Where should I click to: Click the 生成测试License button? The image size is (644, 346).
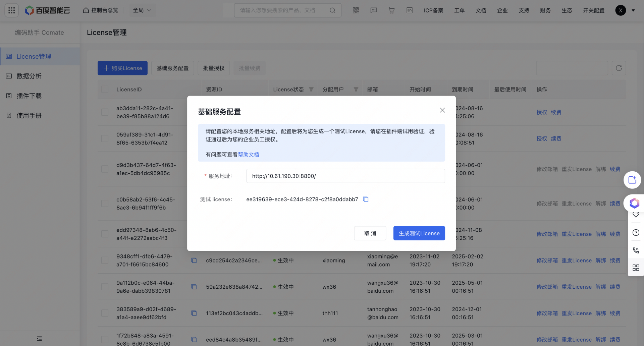click(419, 233)
